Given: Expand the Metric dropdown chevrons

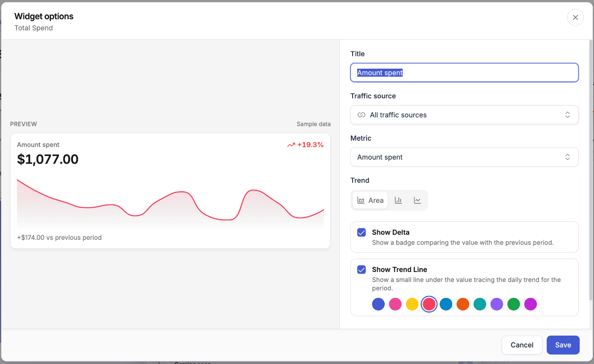Looking at the screenshot, I should coord(567,157).
